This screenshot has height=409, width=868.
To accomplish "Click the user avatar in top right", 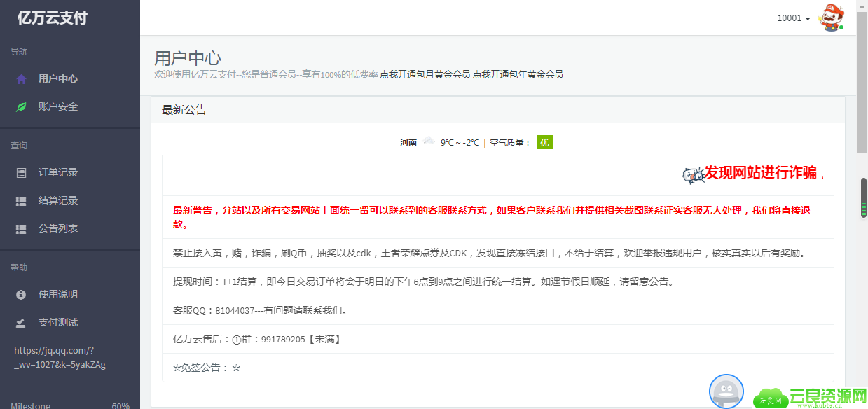I will (832, 18).
